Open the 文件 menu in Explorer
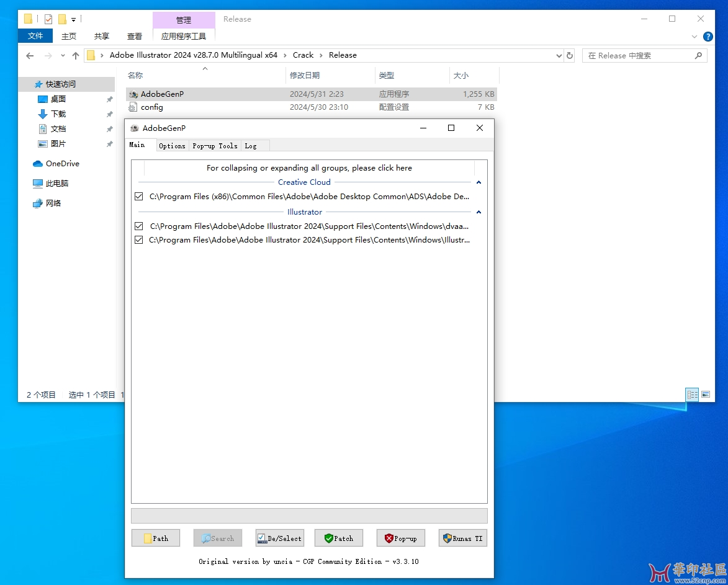Viewport: 728px width, 585px height. click(x=35, y=36)
